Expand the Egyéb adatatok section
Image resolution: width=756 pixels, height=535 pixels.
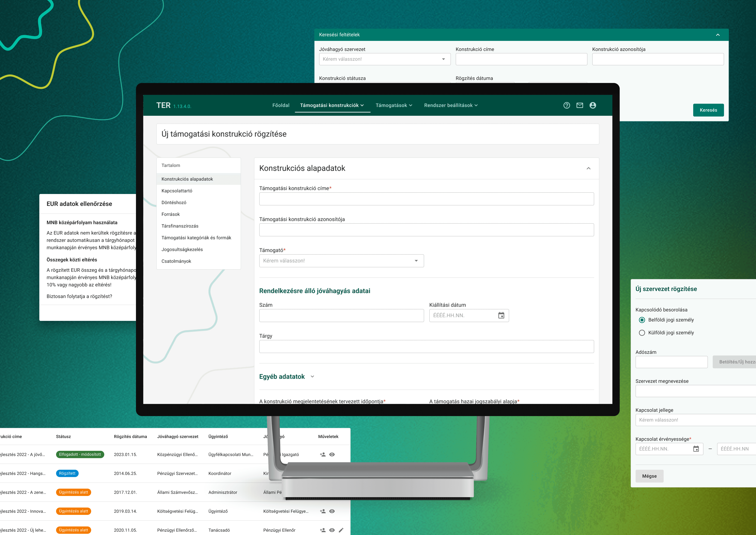click(312, 377)
